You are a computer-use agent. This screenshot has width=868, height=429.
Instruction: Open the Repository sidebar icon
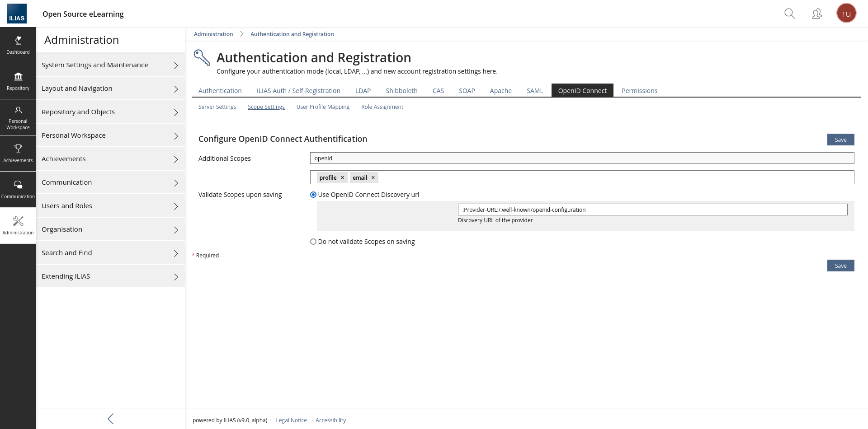[x=18, y=81]
